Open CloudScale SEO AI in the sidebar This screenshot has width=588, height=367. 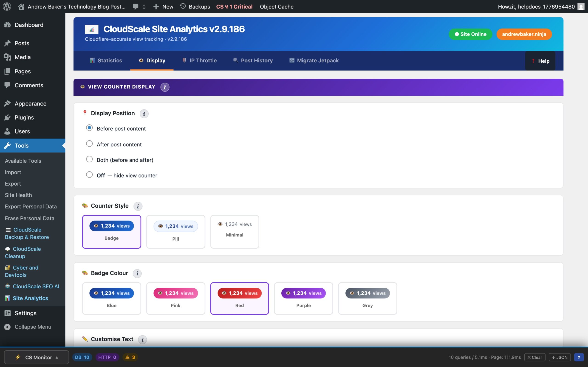pyautogui.click(x=36, y=286)
